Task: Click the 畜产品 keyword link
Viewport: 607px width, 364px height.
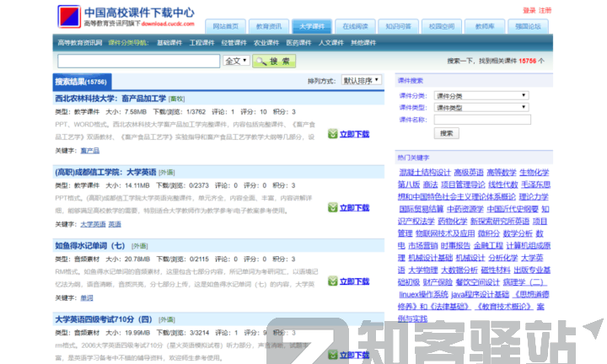Action: [x=90, y=151]
